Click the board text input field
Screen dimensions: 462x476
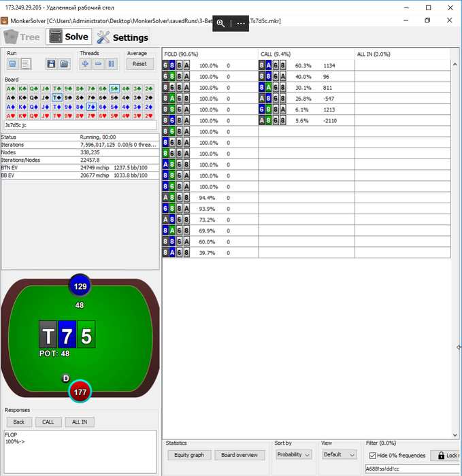pyautogui.click(x=80, y=125)
